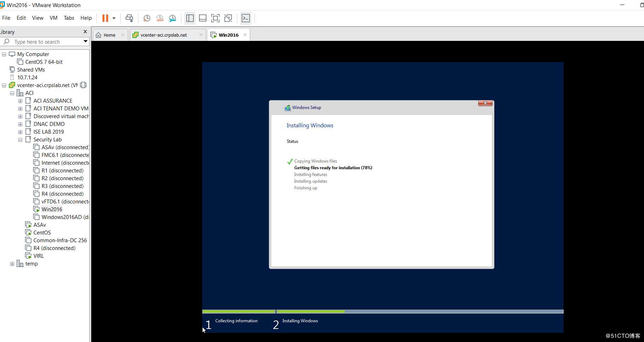Viewport: 644px width, 342px height.
Task: Toggle the Library sidebar view icon
Action: coord(190,18)
